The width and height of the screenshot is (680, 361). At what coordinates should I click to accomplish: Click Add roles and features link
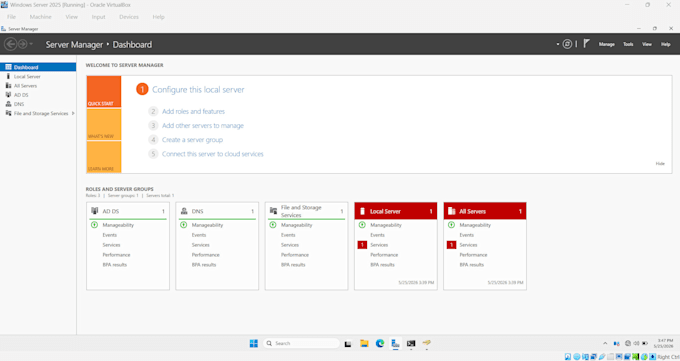click(193, 112)
